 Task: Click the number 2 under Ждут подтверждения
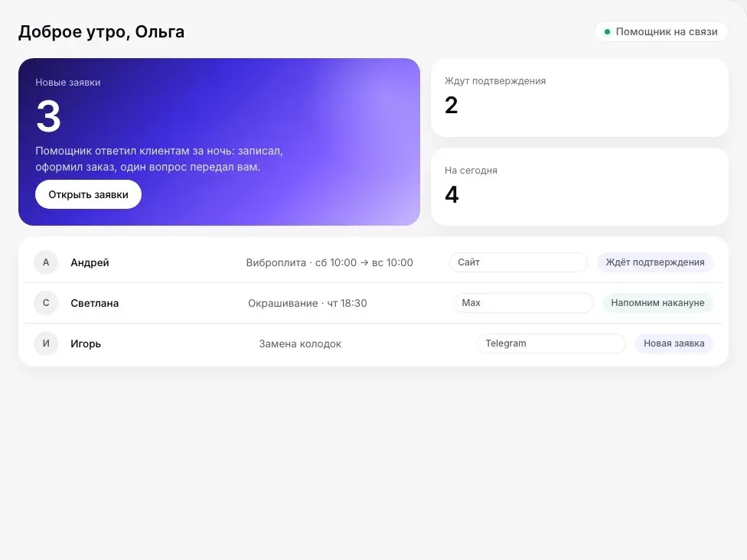click(x=451, y=106)
